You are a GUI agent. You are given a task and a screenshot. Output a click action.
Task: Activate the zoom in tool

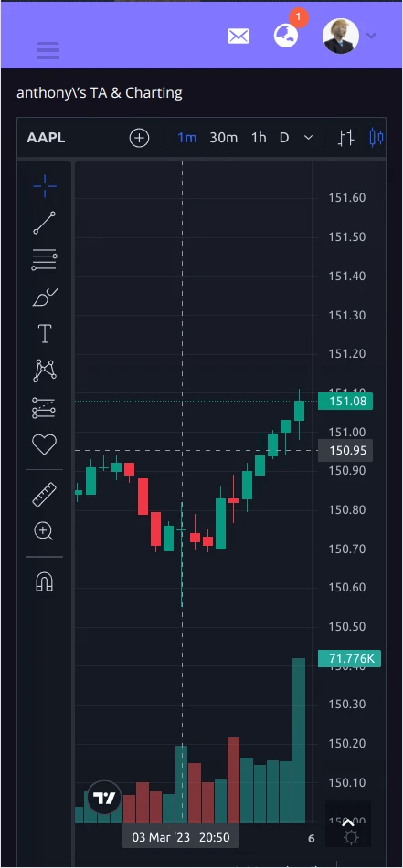pos(44,531)
